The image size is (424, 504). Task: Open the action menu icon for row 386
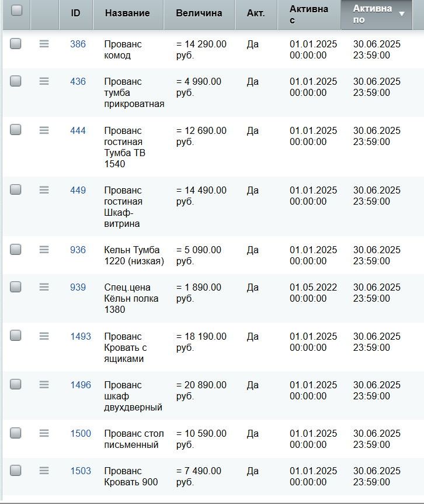tap(44, 44)
